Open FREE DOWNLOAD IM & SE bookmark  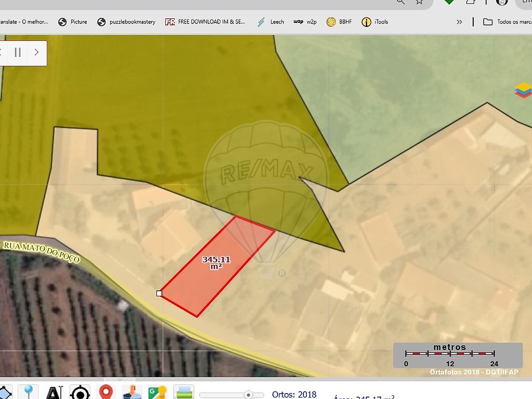(x=205, y=22)
